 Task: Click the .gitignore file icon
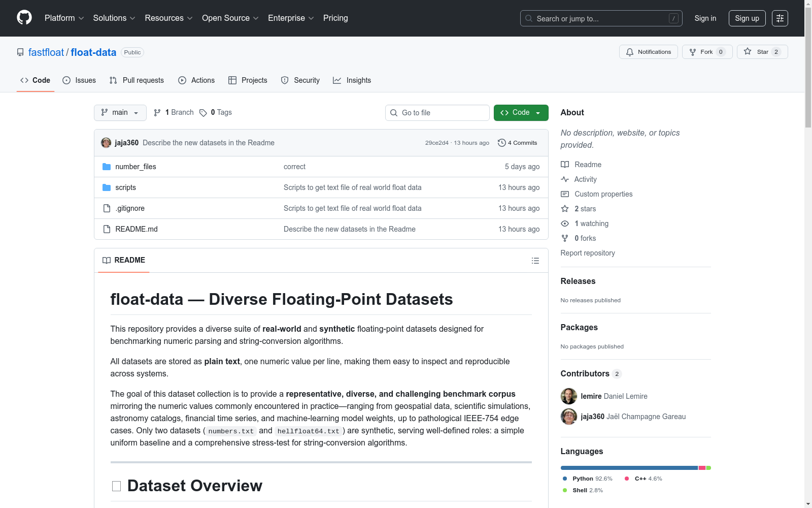click(x=107, y=208)
